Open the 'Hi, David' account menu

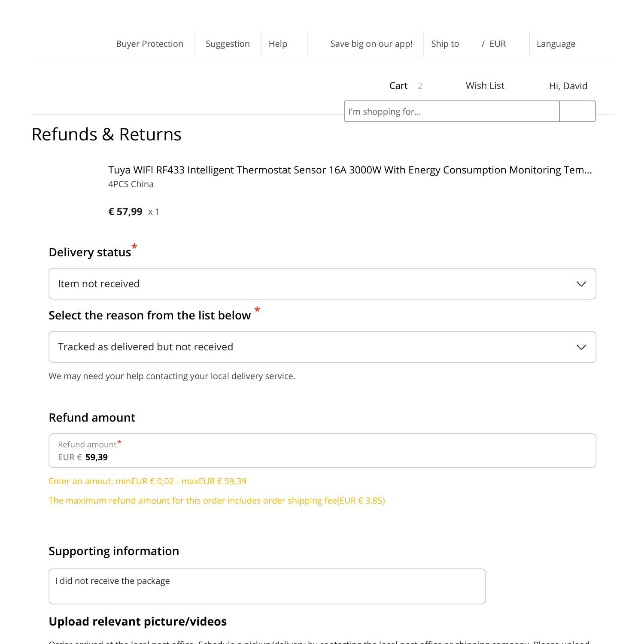pyautogui.click(x=568, y=86)
